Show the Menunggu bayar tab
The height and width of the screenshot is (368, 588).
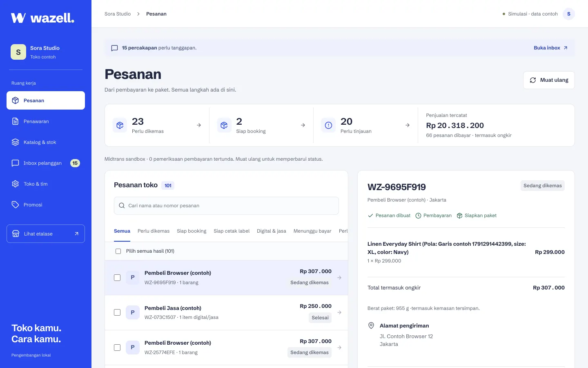pyautogui.click(x=312, y=231)
